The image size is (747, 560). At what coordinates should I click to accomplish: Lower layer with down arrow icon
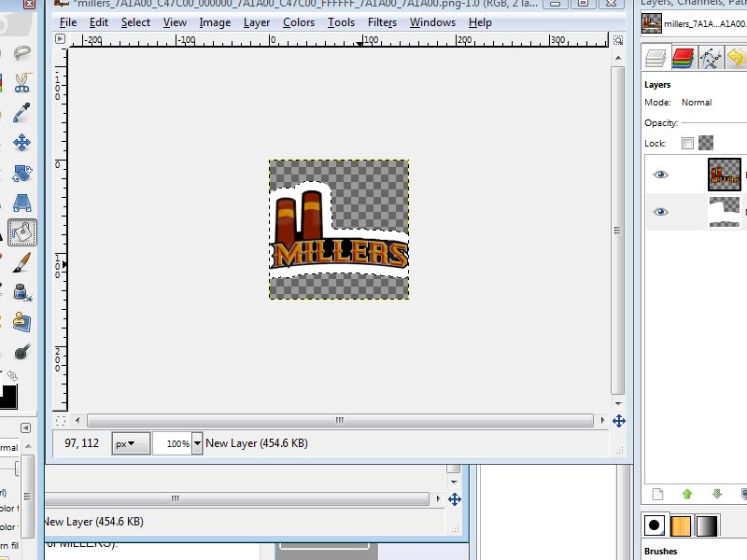tap(717, 494)
